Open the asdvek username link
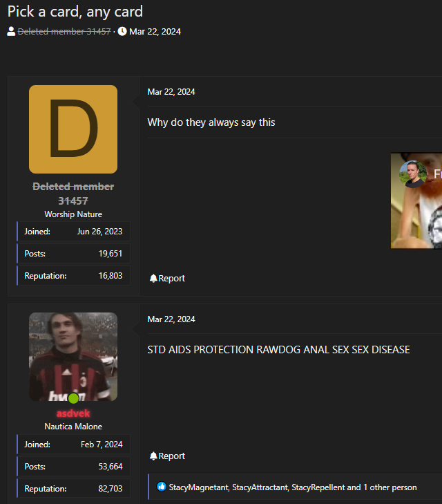Screen dimensions: 442x504 tap(73, 413)
